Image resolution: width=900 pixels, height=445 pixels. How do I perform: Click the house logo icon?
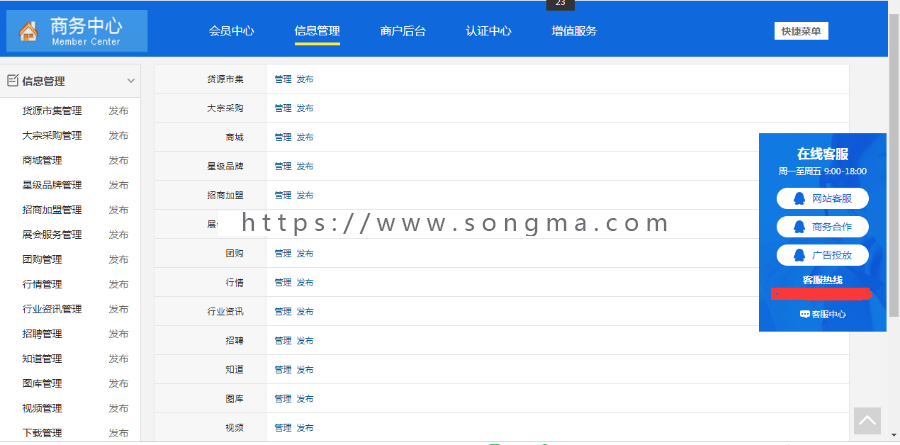click(28, 32)
